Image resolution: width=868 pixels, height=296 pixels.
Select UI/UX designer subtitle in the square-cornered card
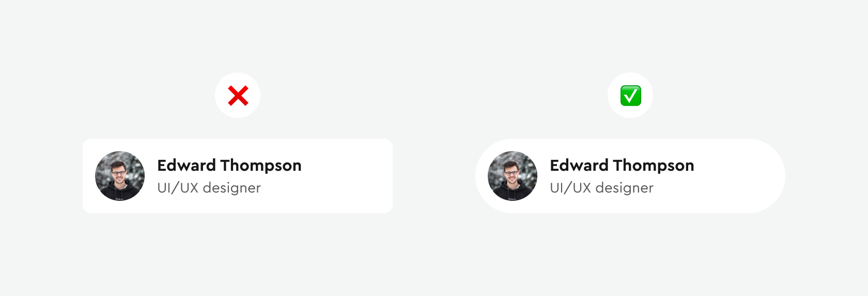pyautogui.click(x=209, y=187)
